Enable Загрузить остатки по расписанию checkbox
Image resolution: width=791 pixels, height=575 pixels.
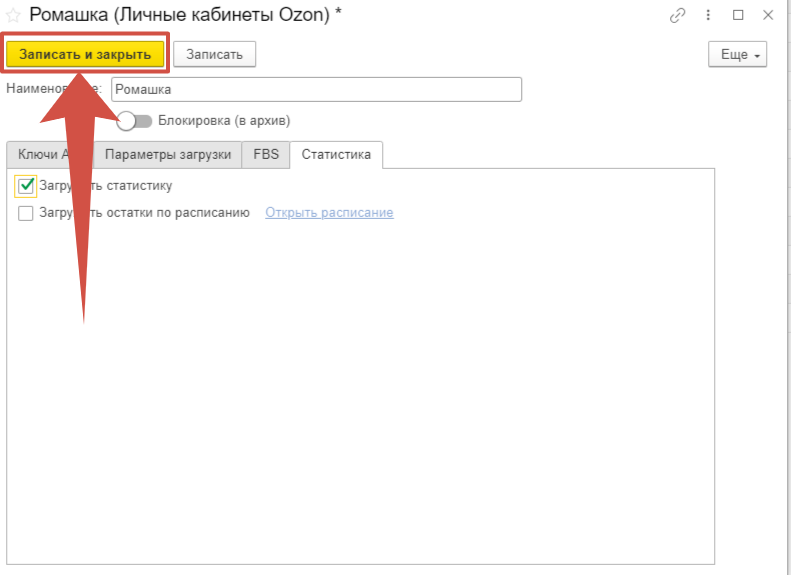tap(26, 213)
